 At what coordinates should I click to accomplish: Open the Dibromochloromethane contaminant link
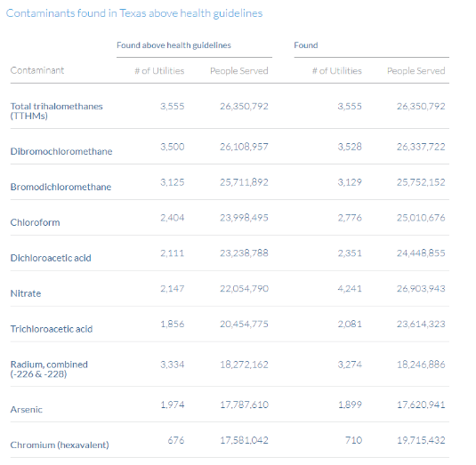coord(61,151)
